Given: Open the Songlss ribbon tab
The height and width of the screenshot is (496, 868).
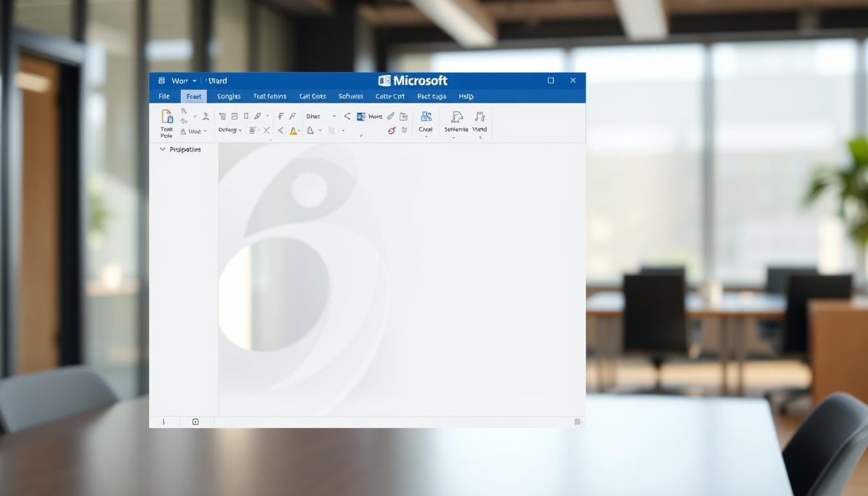Looking at the screenshot, I should coord(229,96).
